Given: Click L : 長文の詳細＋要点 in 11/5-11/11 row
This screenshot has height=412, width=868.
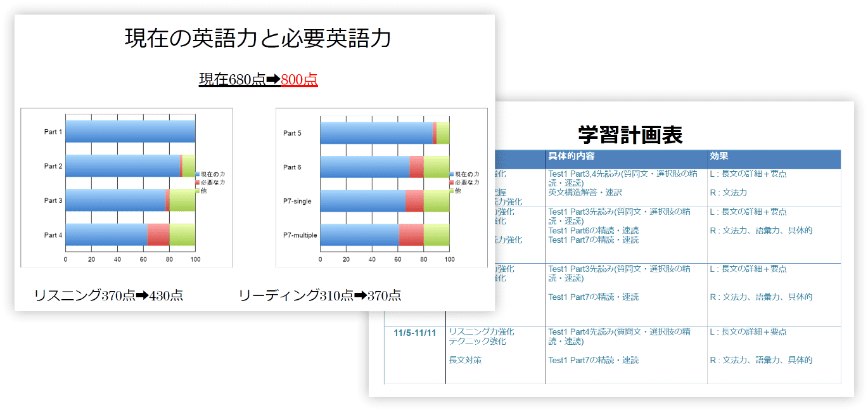Looking at the screenshot, I should (x=748, y=332).
